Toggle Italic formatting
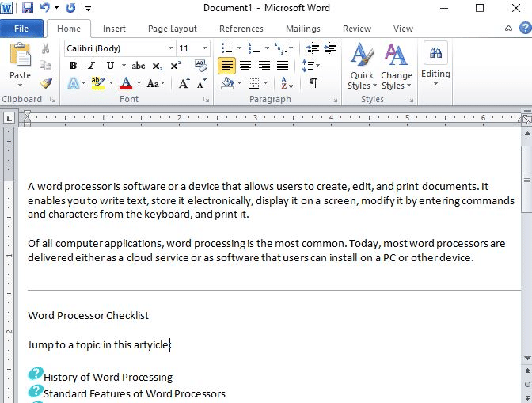This screenshot has width=532, height=403. click(x=91, y=66)
